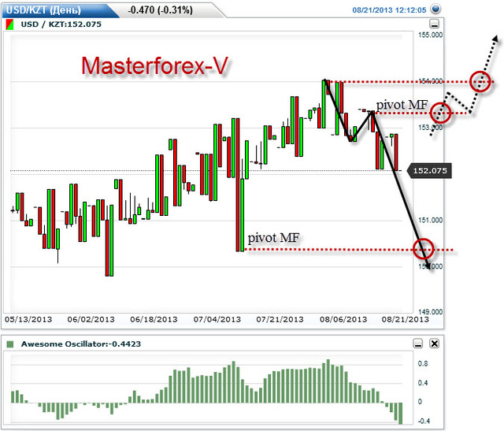Click the 0.4 oscillator axis value

click(x=423, y=383)
